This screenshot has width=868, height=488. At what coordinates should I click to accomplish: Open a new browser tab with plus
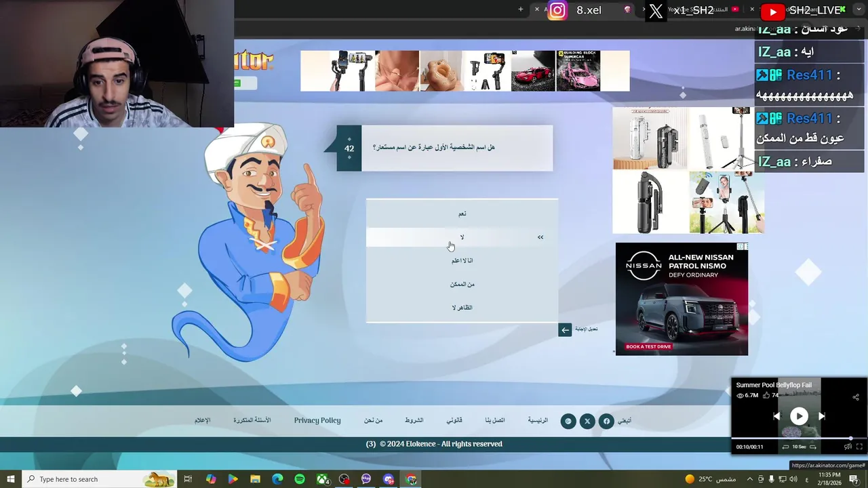tap(521, 9)
